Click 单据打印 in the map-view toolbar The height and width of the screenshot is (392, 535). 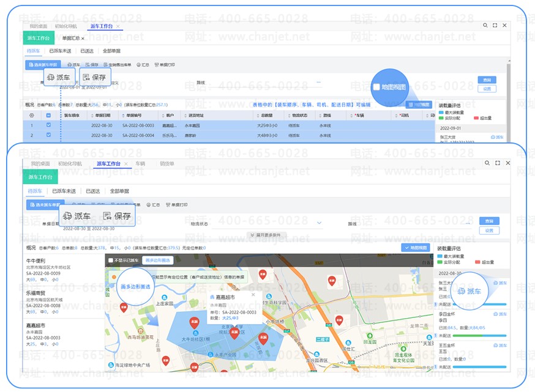(x=177, y=205)
